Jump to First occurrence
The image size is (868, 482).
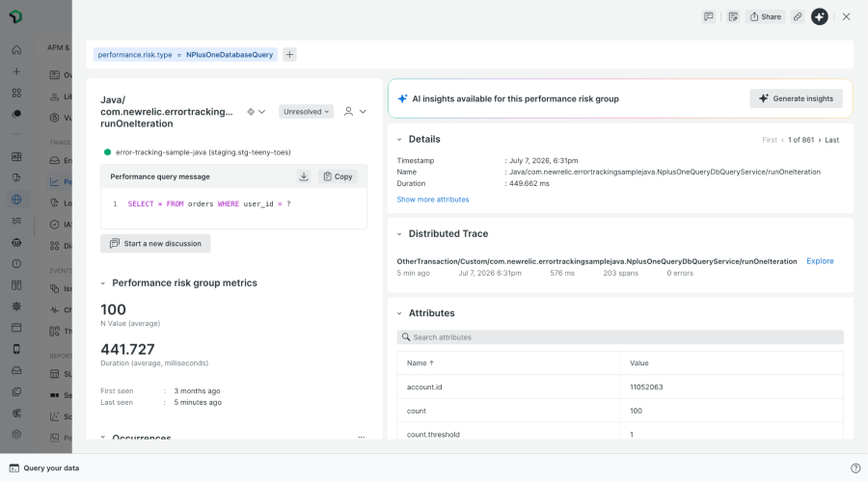(x=770, y=140)
